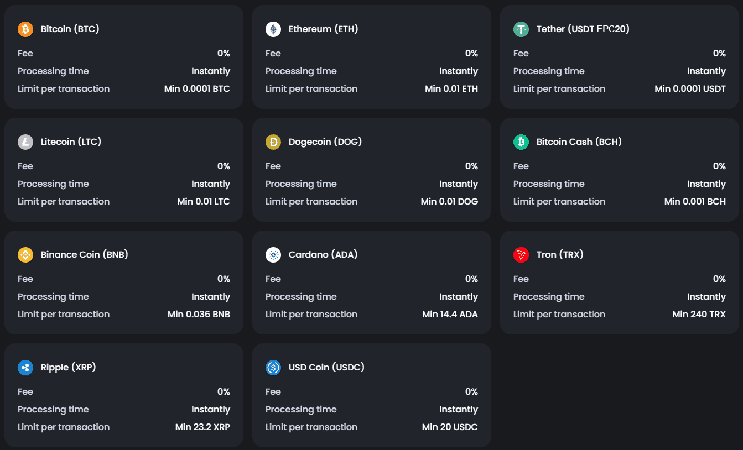Select the Dogecoin (DOG) title text

pyautogui.click(x=325, y=142)
